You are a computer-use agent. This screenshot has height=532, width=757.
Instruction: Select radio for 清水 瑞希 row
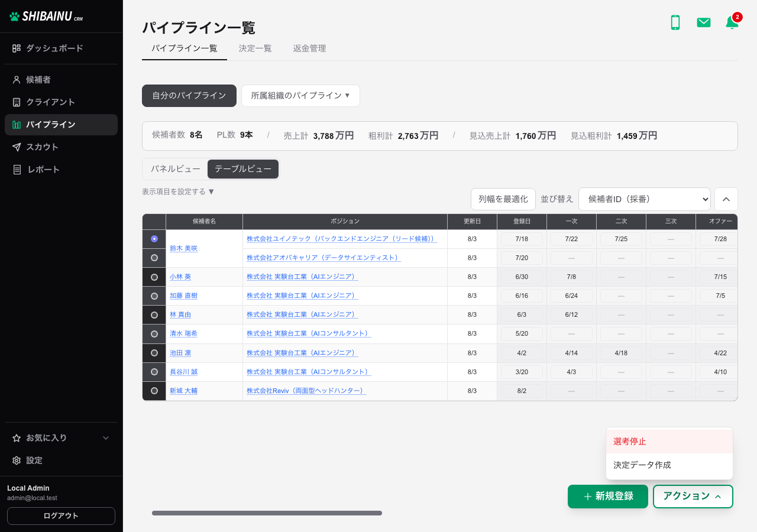[154, 334]
